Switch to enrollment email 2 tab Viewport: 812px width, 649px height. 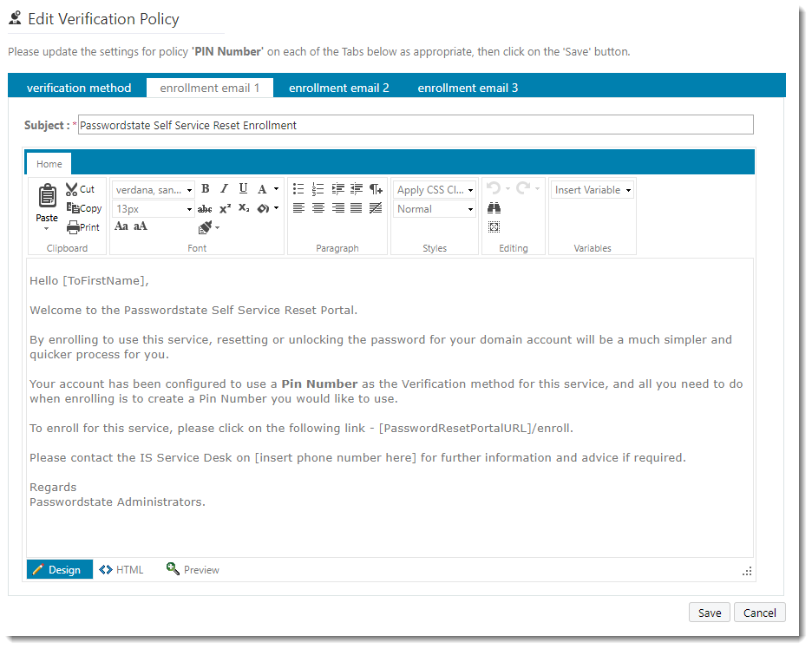[338, 88]
